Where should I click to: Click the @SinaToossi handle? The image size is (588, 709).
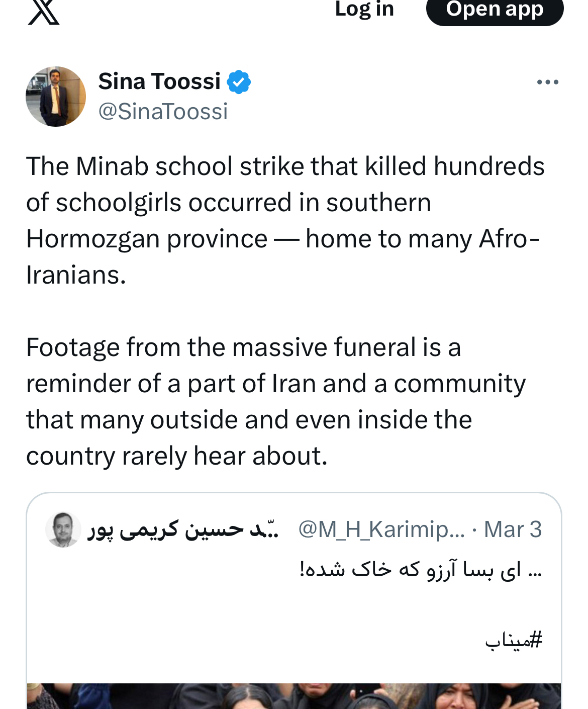(163, 111)
